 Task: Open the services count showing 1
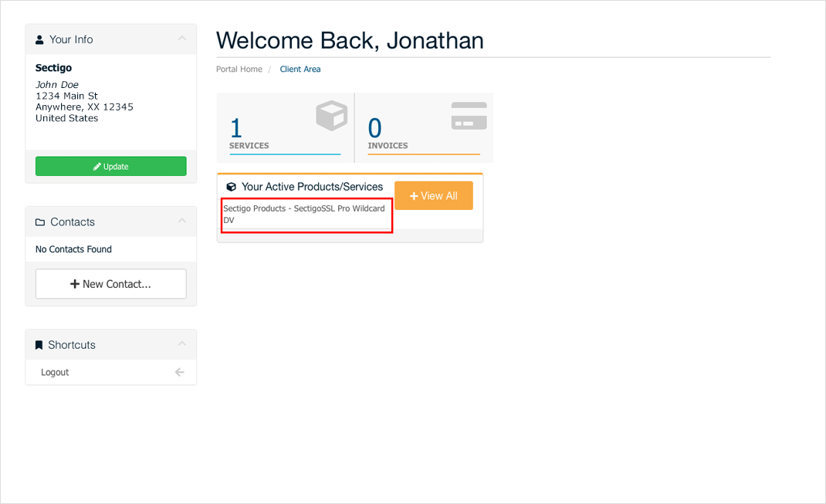tap(236, 128)
